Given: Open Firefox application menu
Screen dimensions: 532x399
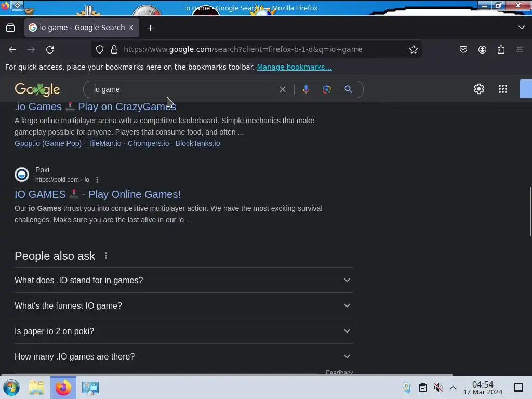Looking at the screenshot, I should click(520, 49).
